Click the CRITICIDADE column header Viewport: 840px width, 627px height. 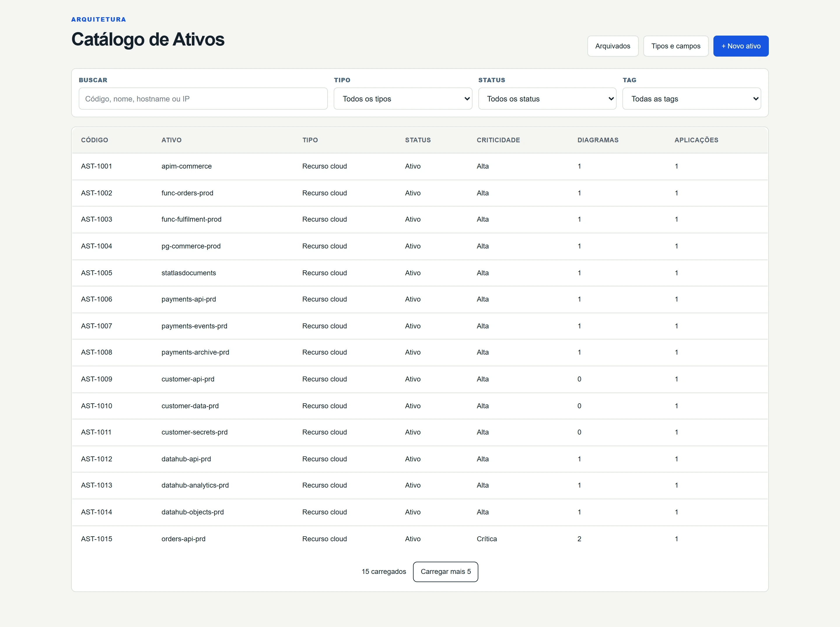pyautogui.click(x=498, y=140)
